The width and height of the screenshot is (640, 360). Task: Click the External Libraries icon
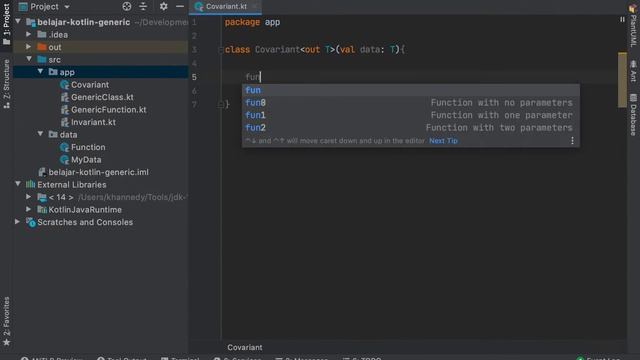(x=31, y=184)
